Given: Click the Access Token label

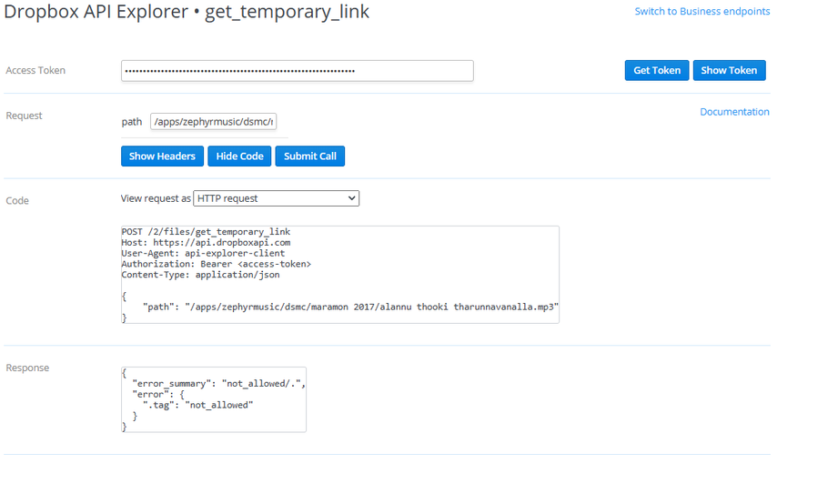Looking at the screenshot, I should point(35,71).
